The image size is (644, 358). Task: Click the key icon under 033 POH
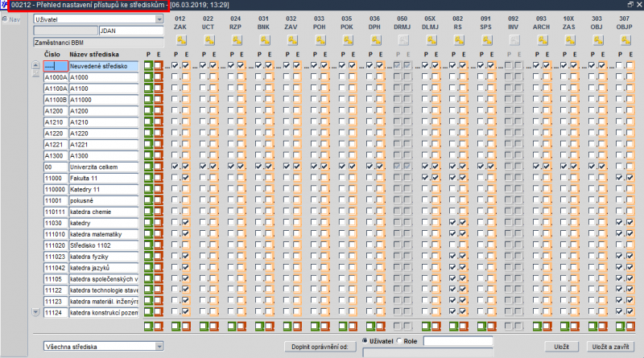(320, 40)
